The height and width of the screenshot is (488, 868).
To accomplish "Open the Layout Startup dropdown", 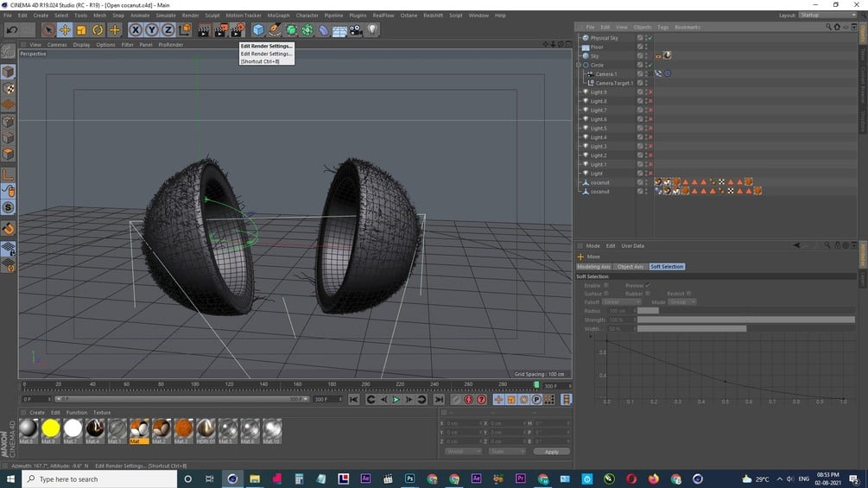I will coord(828,16).
